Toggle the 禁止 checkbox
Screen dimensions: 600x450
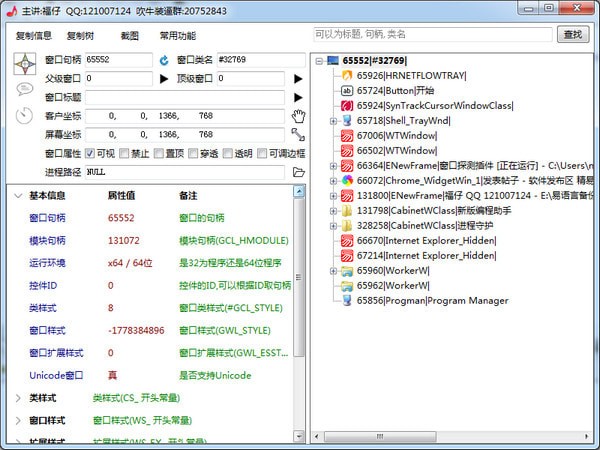[x=124, y=153]
